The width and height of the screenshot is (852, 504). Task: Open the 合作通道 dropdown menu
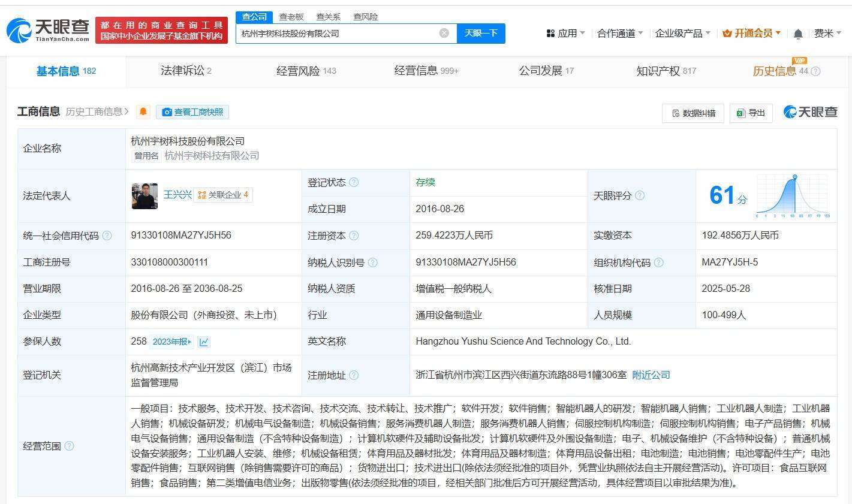pos(620,34)
